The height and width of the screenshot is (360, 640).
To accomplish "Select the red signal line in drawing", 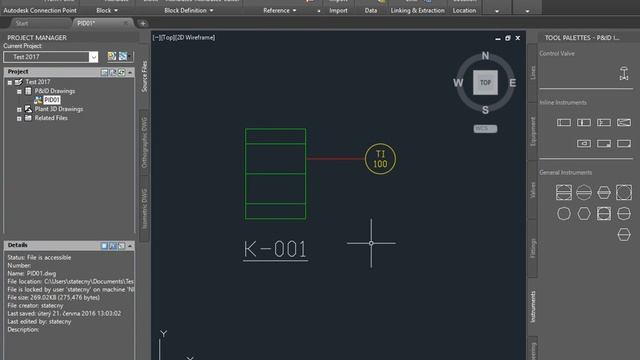I will click(x=336, y=159).
